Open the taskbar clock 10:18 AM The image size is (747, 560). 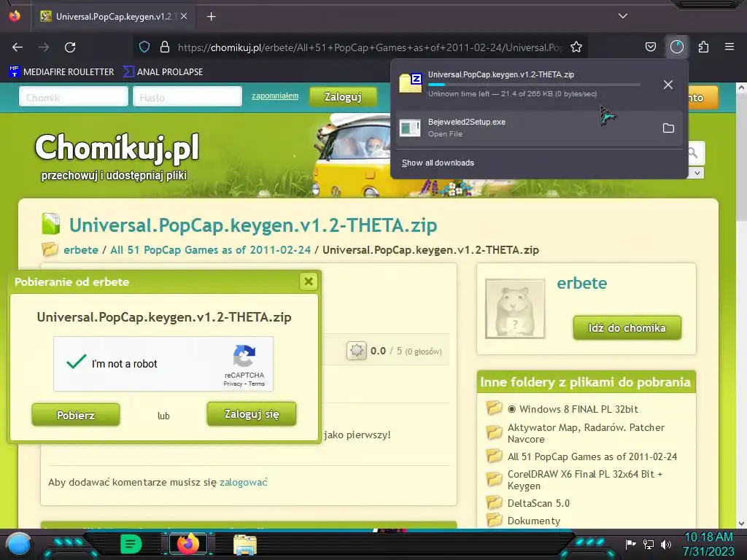[x=708, y=544]
